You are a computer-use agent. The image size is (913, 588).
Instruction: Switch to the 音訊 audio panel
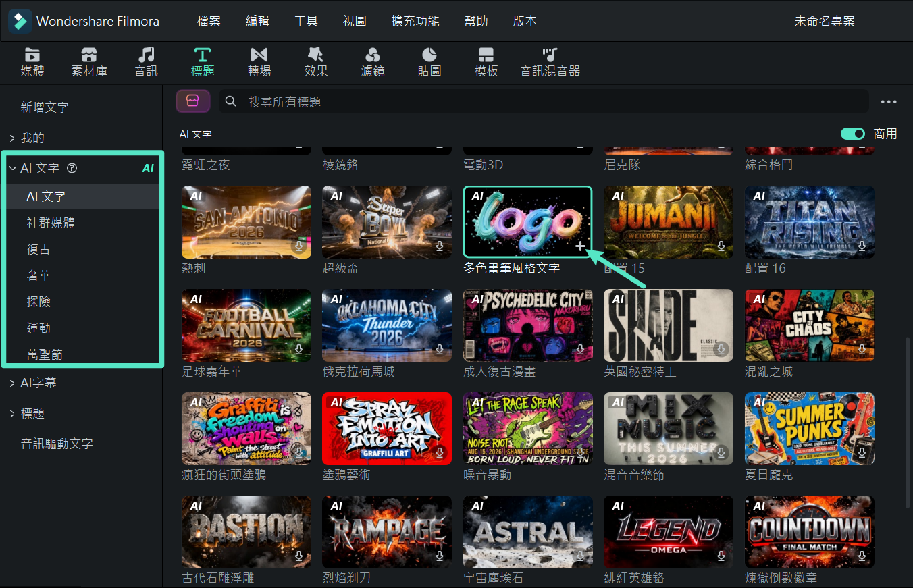[x=146, y=61]
